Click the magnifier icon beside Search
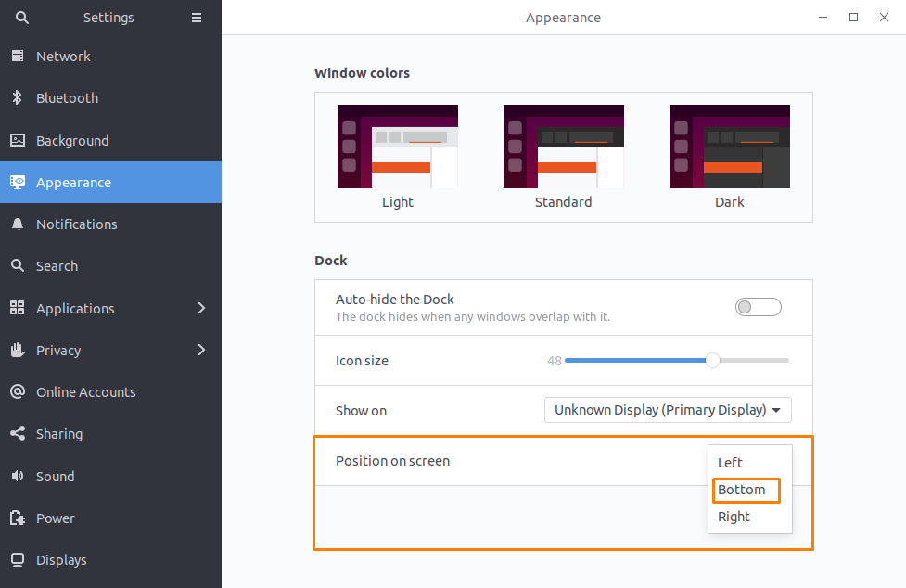Screen dimensions: 906x588 coord(18,265)
